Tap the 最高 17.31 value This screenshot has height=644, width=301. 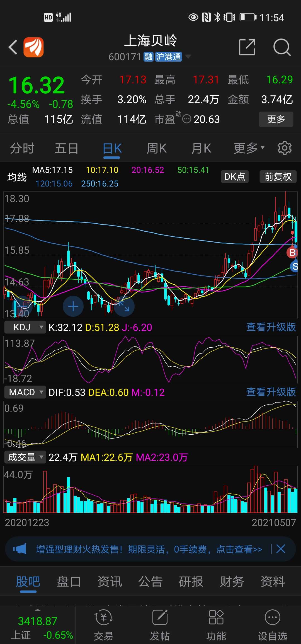[x=206, y=80]
